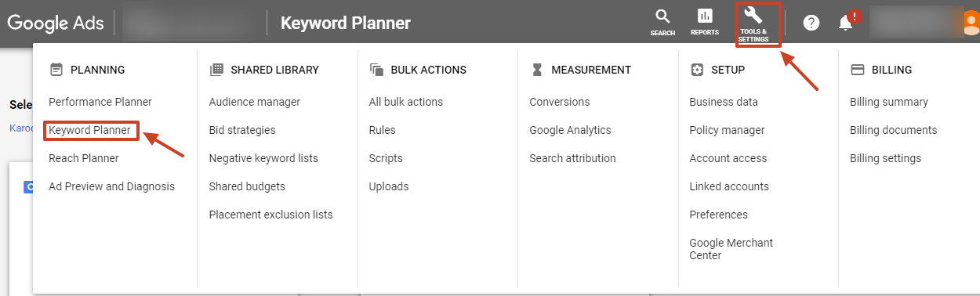Open Audience manager

tap(255, 102)
